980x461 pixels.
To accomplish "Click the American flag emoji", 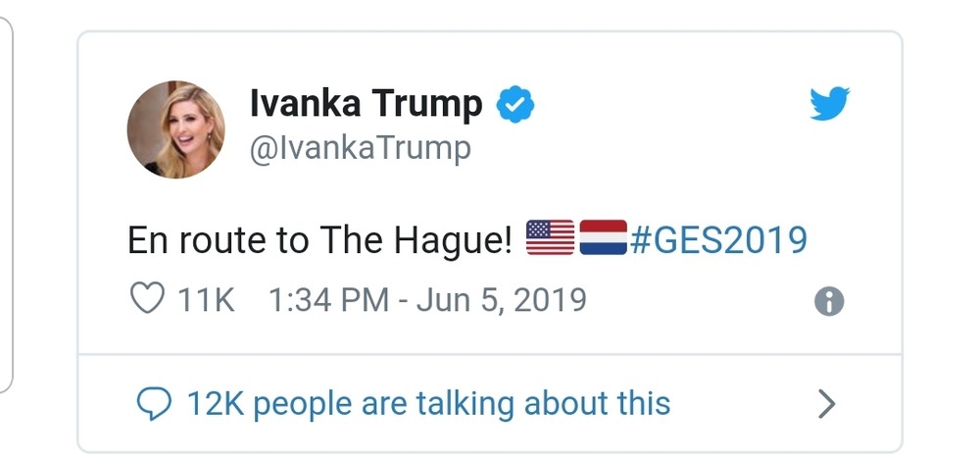I will point(551,238).
